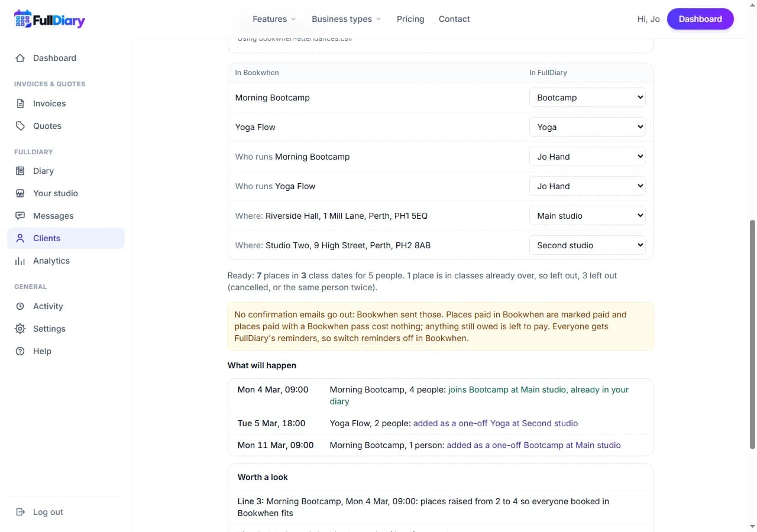
Task: Open the Yoga Flow class dropdown
Action: [587, 127]
